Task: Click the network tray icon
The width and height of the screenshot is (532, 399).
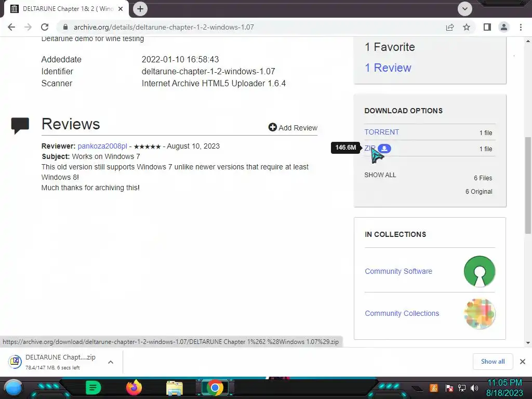Action: click(x=462, y=388)
